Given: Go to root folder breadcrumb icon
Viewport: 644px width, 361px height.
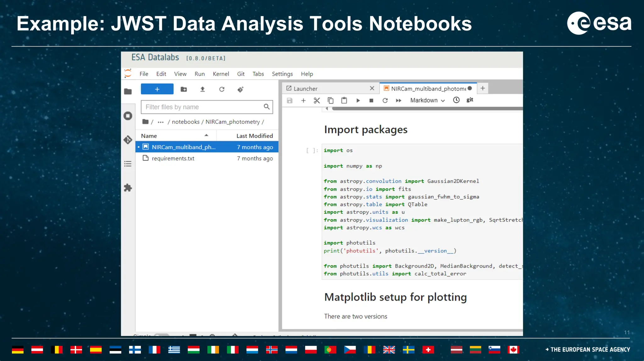Looking at the screenshot, I should click(x=145, y=122).
